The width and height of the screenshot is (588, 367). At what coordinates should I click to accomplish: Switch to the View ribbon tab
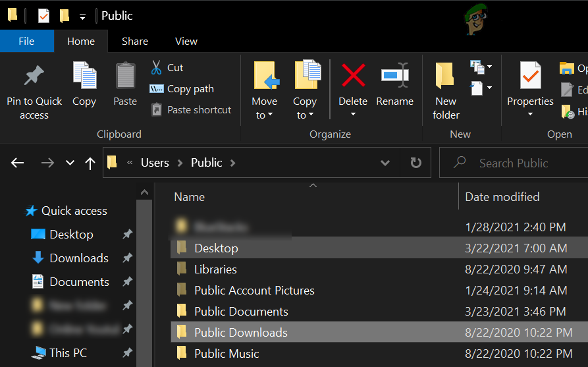pos(186,41)
